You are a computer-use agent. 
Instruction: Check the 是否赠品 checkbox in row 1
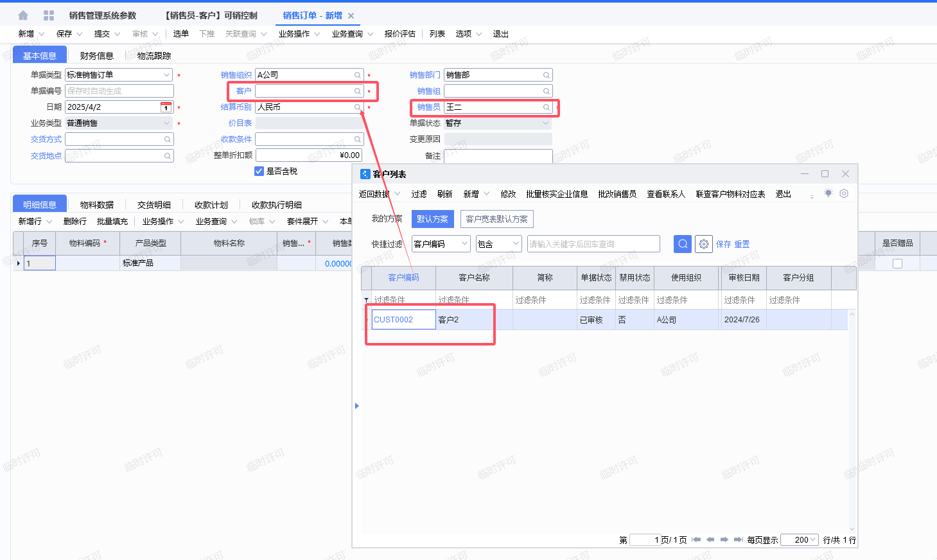click(897, 263)
